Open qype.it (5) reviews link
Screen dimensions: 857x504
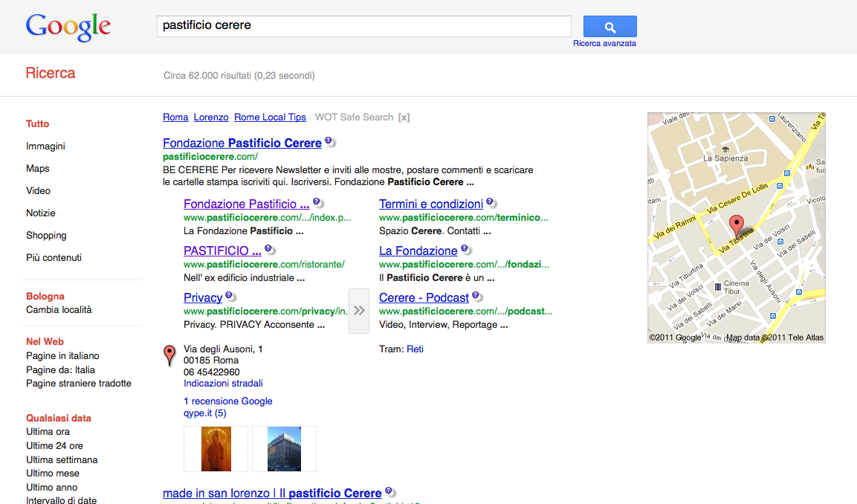(x=205, y=413)
